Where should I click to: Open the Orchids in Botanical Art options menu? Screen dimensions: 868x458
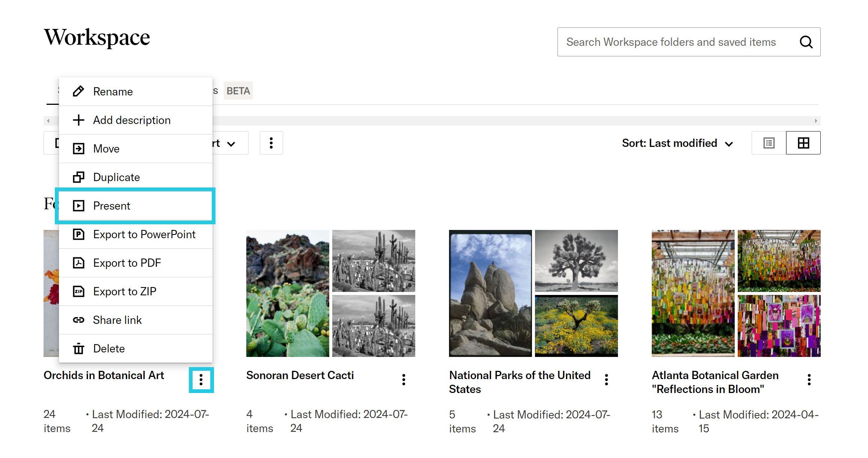click(x=201, y=380)
